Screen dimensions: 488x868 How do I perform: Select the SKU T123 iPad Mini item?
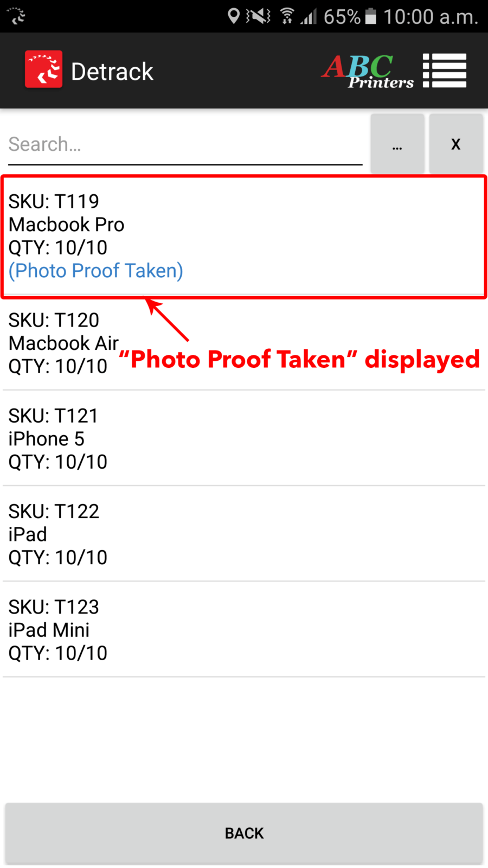pos(244,629)
